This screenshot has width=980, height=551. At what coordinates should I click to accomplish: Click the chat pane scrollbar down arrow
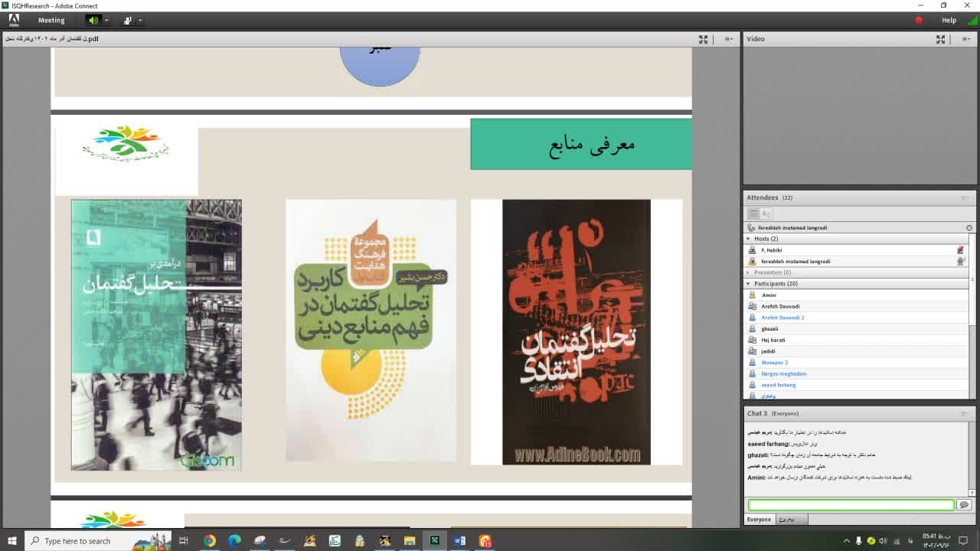(x=972, y=492)
